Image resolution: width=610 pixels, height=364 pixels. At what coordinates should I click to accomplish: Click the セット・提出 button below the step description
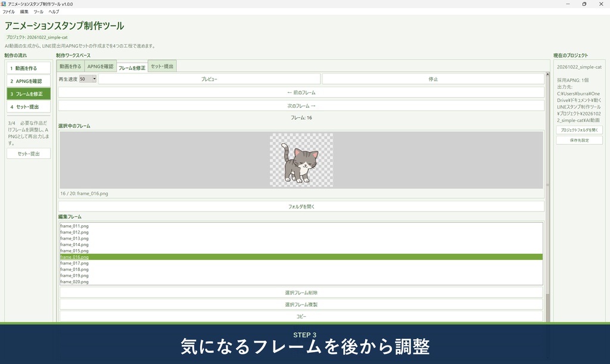(29, 154)
